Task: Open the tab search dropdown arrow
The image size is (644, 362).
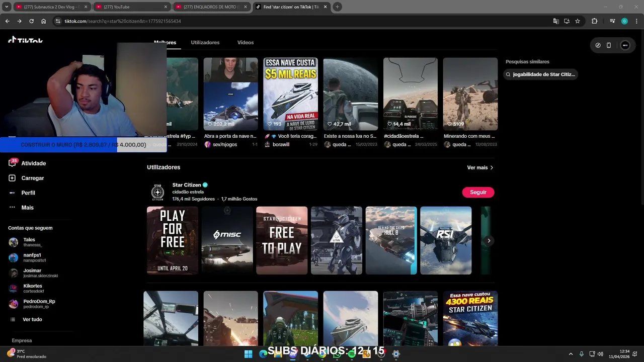Action: point(7,7)
